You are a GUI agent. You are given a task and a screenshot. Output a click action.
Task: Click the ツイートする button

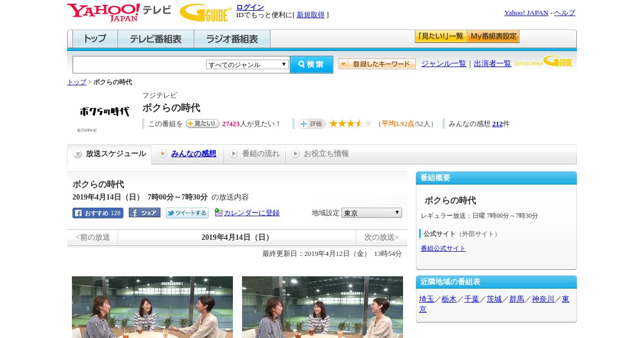pos(187,213)
